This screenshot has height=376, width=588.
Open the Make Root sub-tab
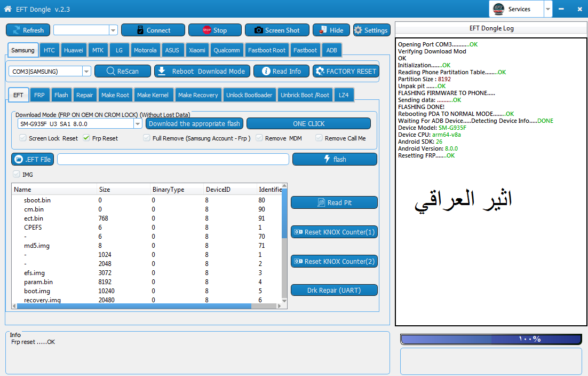coord(115,95)
